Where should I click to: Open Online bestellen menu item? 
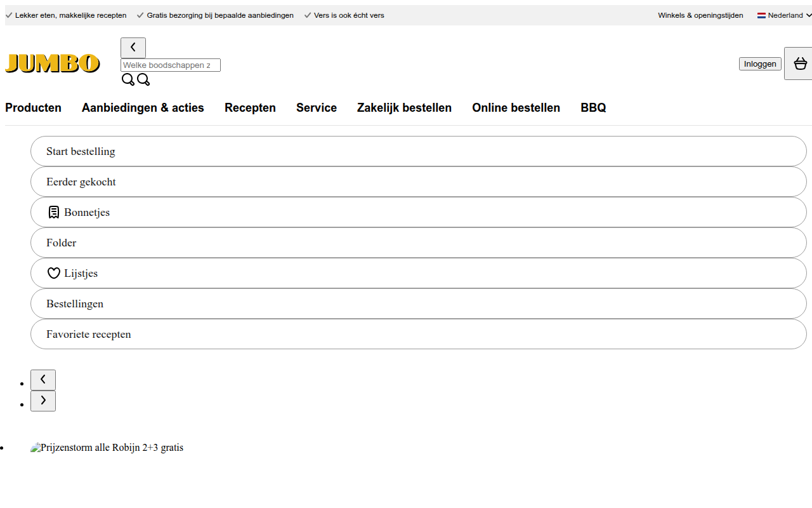pyautogui.click(x=516, y=108)
